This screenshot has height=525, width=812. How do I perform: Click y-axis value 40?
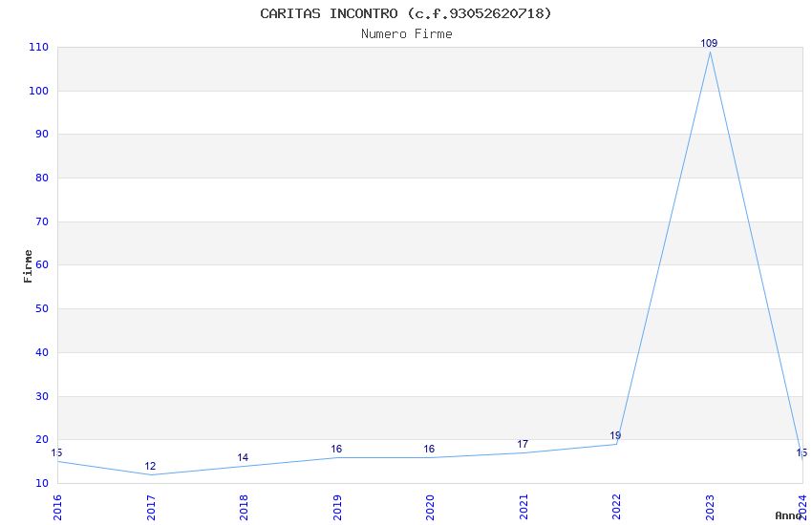pyautogui.click(x=41, y=353)
